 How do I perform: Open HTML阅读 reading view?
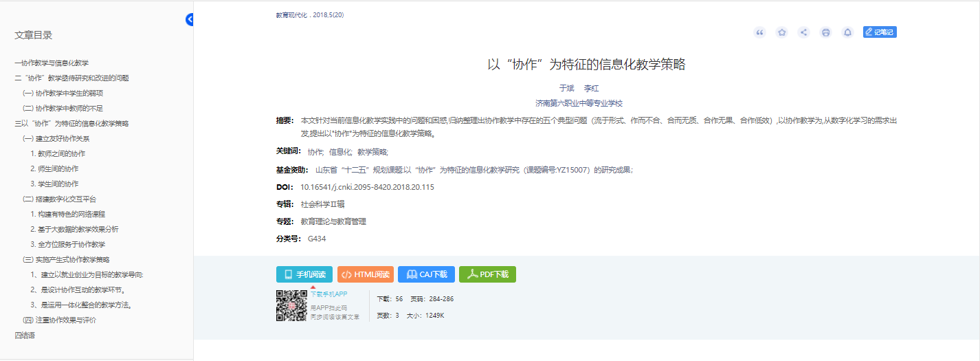click(x=366, y=274)
